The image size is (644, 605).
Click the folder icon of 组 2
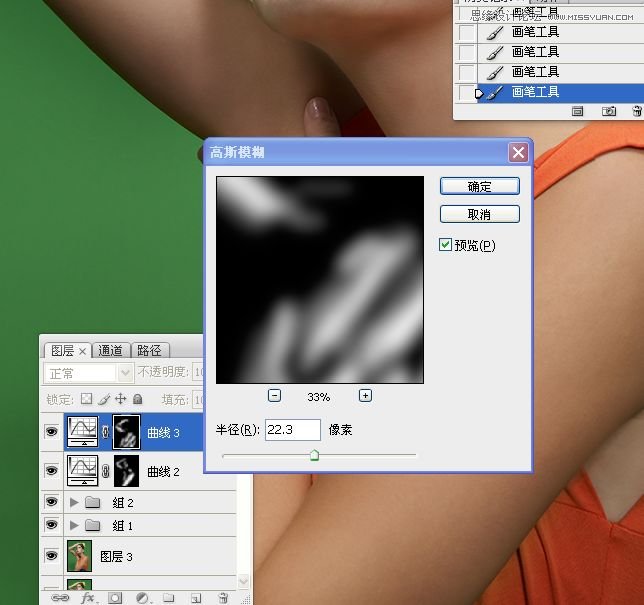click(x=93, y=502)
